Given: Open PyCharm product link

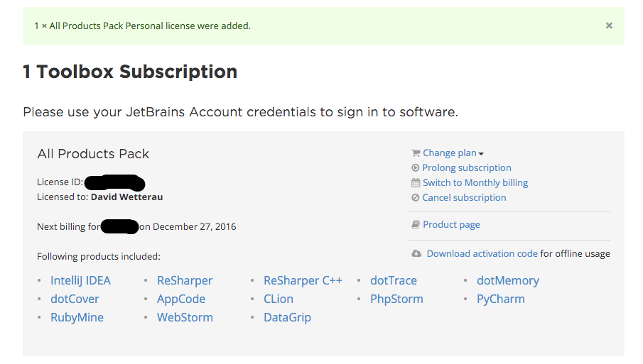Looking at the screenshot, I should pos(501,299).
